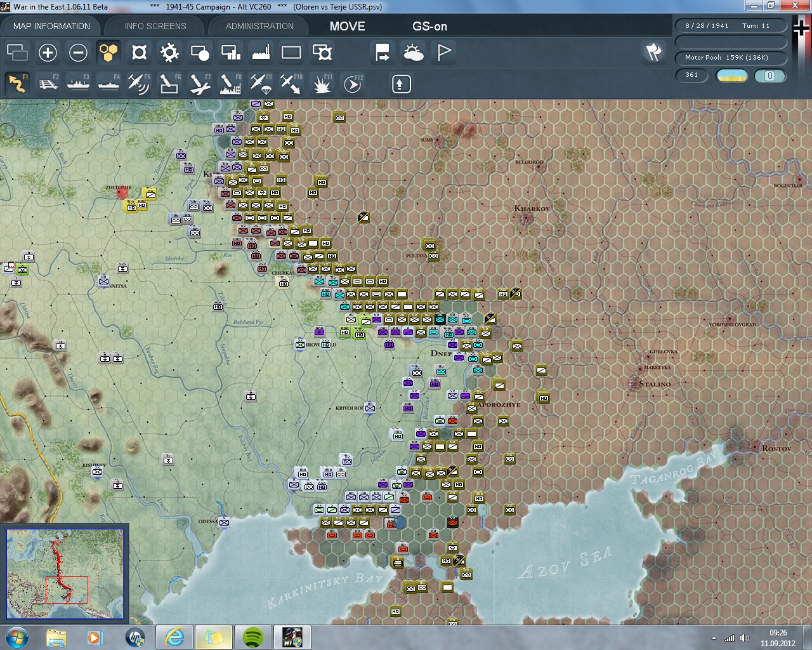The image size is (812, 650).
Task: Open the Windows Start menu
Action: [x=16, y=637]
